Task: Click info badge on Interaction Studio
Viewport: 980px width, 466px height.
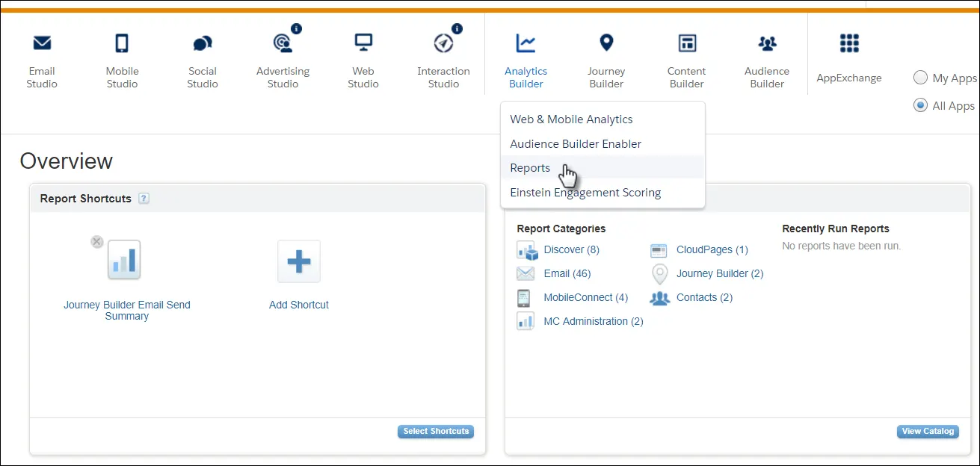Action: (x=457, y=29)
